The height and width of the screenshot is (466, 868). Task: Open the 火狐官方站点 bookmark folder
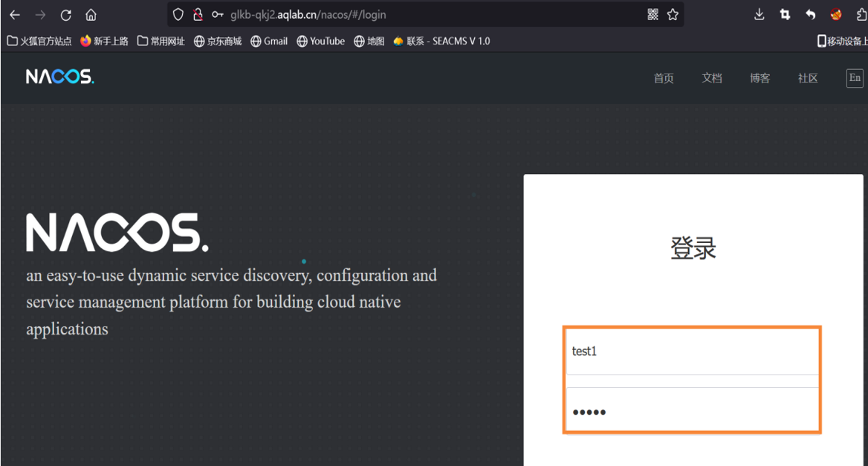(x=39, y=41)
